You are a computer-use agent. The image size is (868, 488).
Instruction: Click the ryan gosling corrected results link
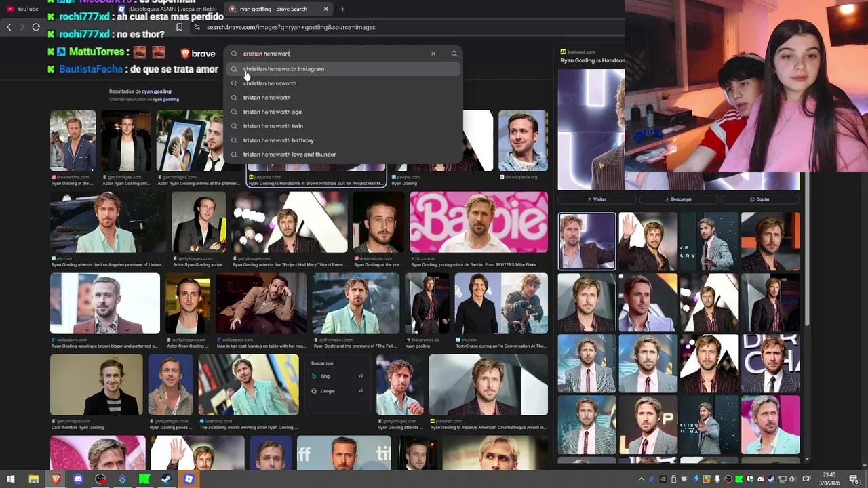[157, 91]
